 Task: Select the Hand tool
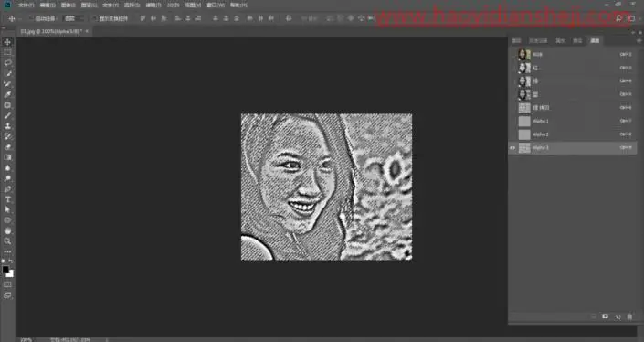coord(7,230)
